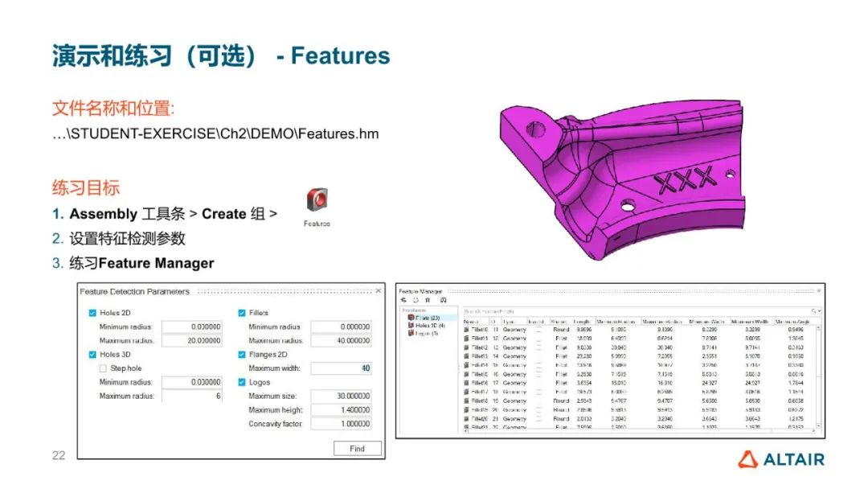Close the Feature Detection Parameters dialog
Viewport: 868px width, 489px height.
pyautogui.click(x=379, y=290)
